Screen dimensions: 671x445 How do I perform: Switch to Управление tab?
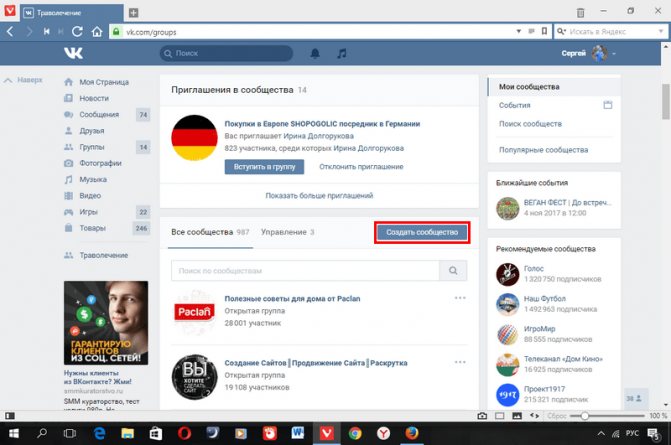coord(288,232)
